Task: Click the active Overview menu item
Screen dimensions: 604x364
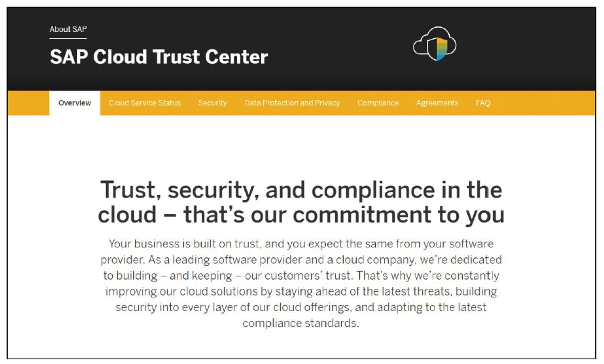Action: 74,103
